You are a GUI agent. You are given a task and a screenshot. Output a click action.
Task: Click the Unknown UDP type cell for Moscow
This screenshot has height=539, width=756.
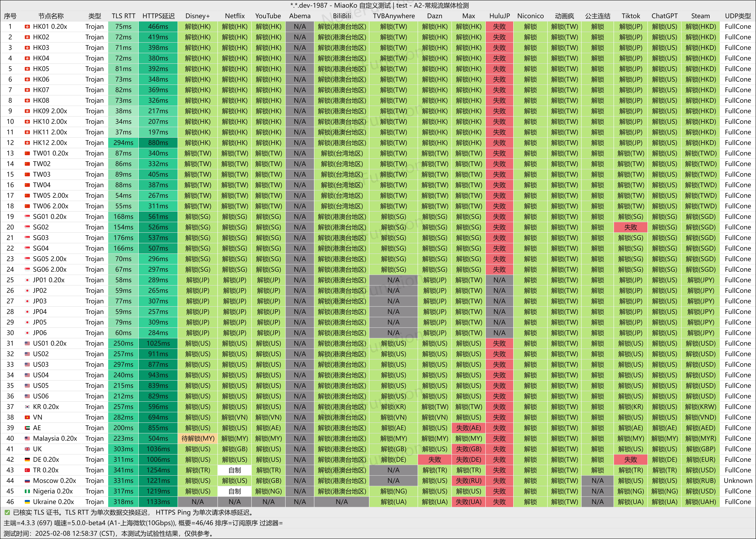[738, 481]
